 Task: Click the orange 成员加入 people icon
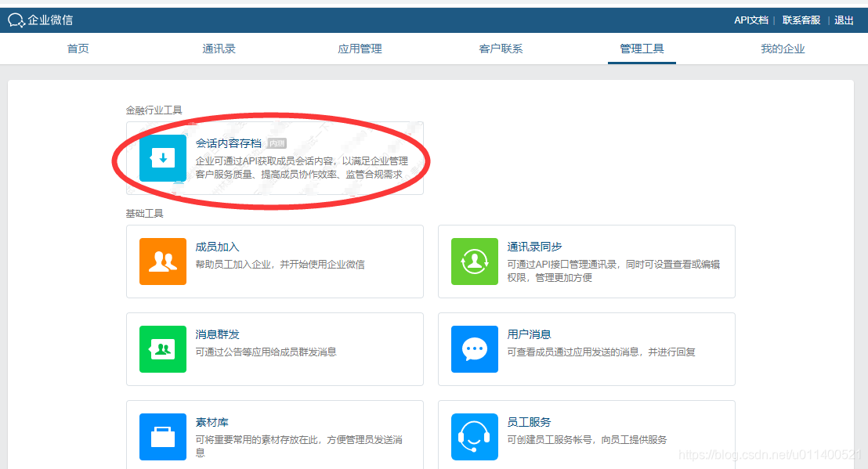[163, 262]
